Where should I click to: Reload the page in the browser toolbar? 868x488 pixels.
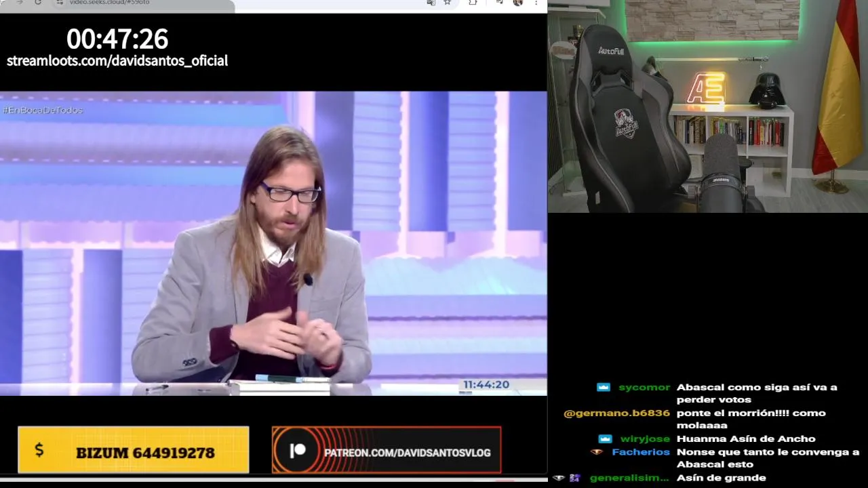coord(37,3)
